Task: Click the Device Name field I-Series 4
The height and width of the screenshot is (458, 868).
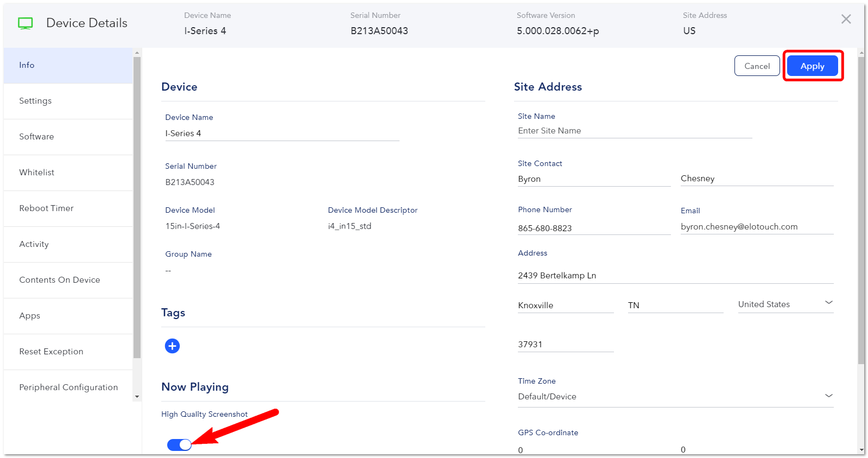Action: (x=282, y=133)
